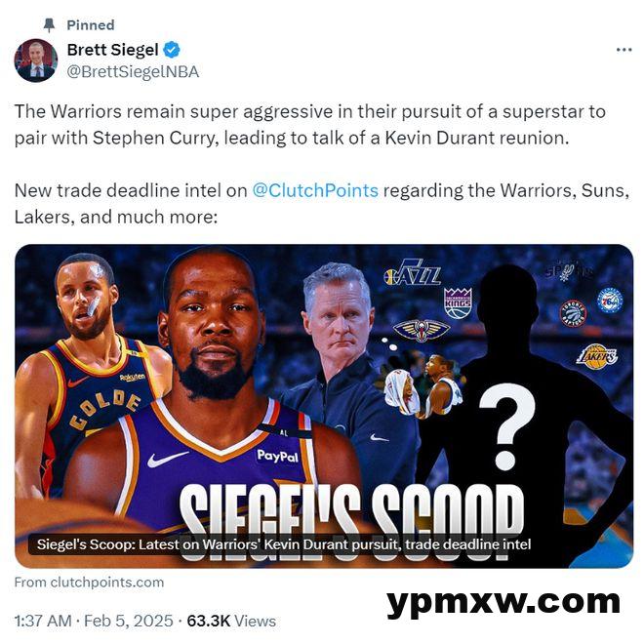
Task: Click the blue verified badge icon
Action: pyautogui.click(x=172, y=50)
